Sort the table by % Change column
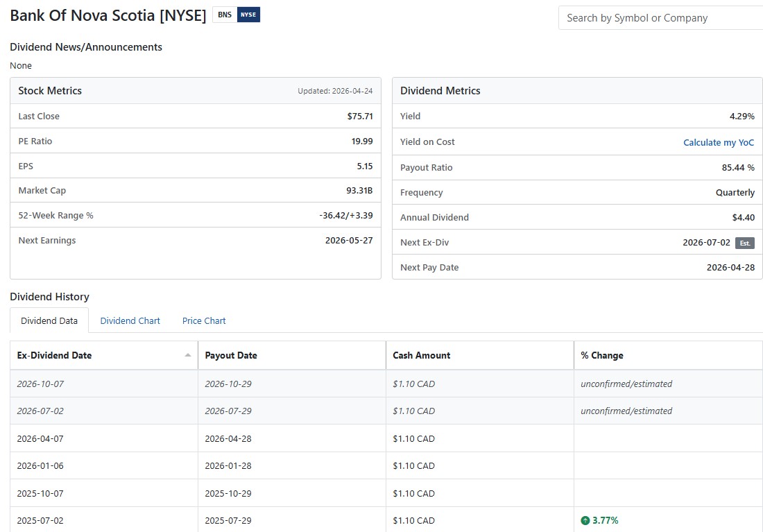Screen dimensions: 763x532 coord(668,355)
